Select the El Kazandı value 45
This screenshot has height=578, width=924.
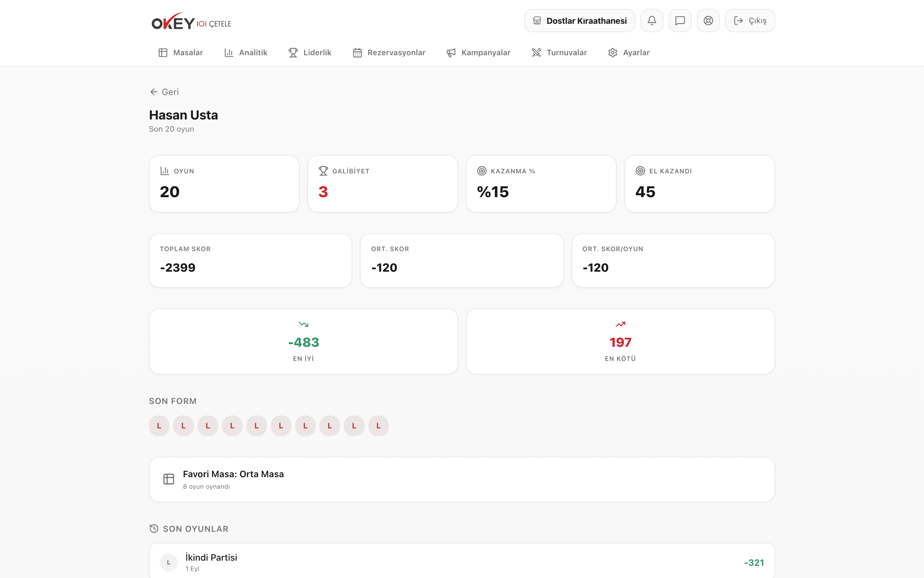(x=645, y=192)
